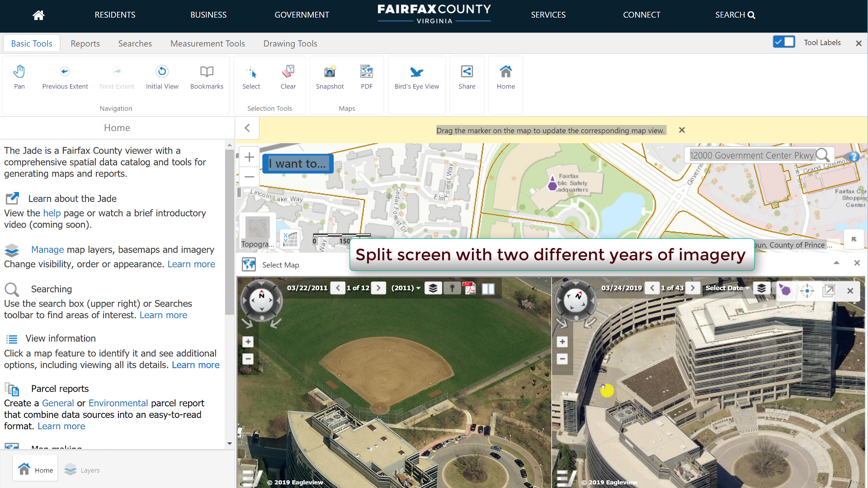Image resolution: width=868 pixels, height=488 pixels.
Task: Click SEARCH in header
Action: tap(735, 15)
